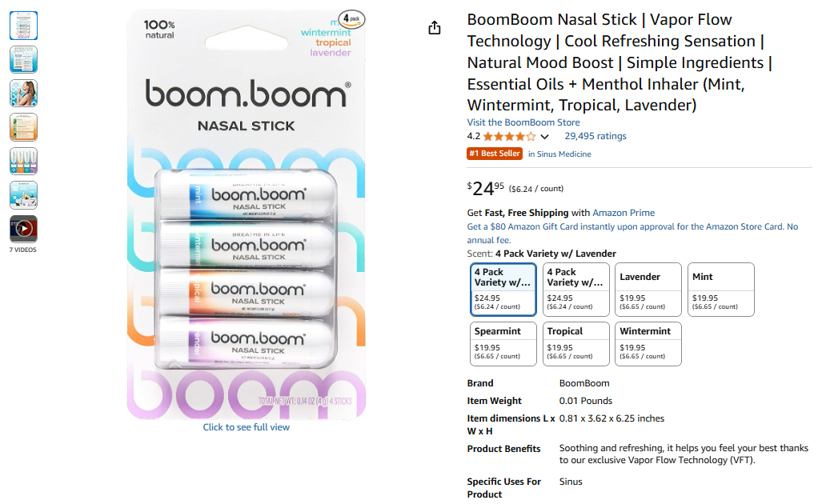Click the main BoomBoom product image
This screenshot has height=504, width=826.
click(247, 214)
